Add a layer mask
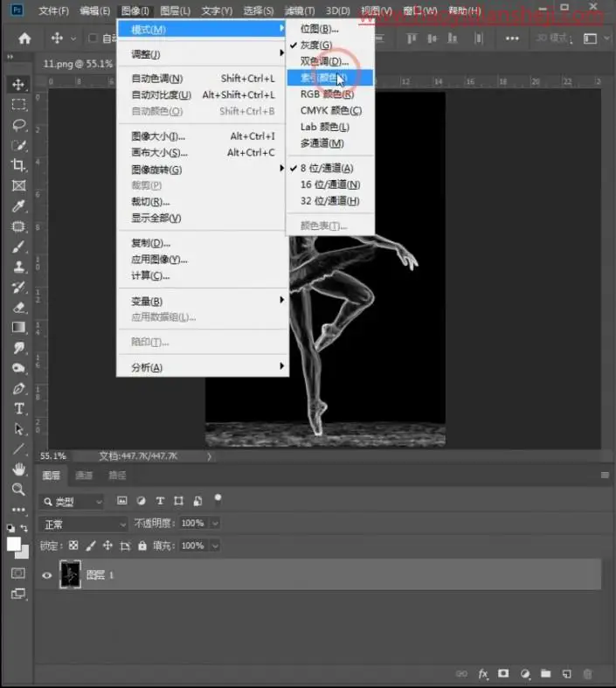The width and height of the screenshot is (616, 688). pos(503,673)
